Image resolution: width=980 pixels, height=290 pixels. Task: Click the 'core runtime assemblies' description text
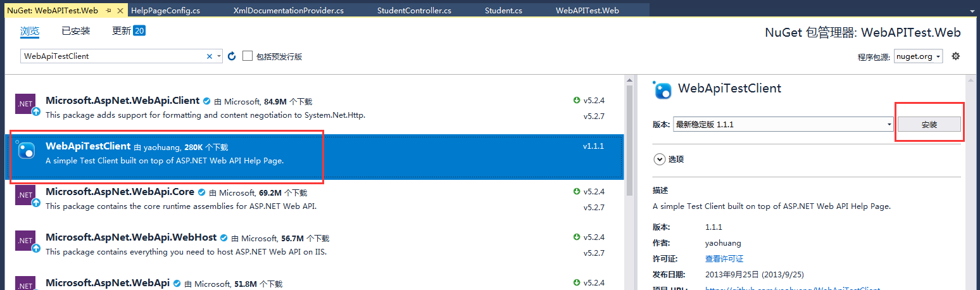181,206
